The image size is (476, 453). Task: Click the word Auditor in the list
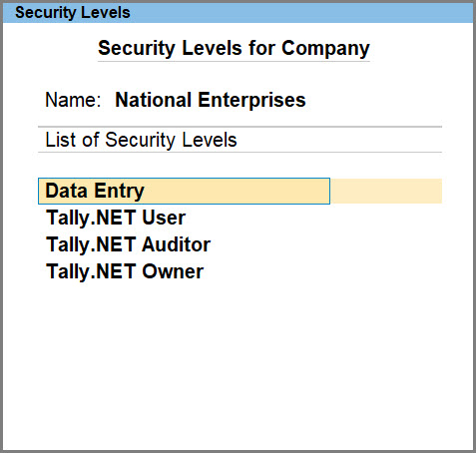click(x=177, y=244)
